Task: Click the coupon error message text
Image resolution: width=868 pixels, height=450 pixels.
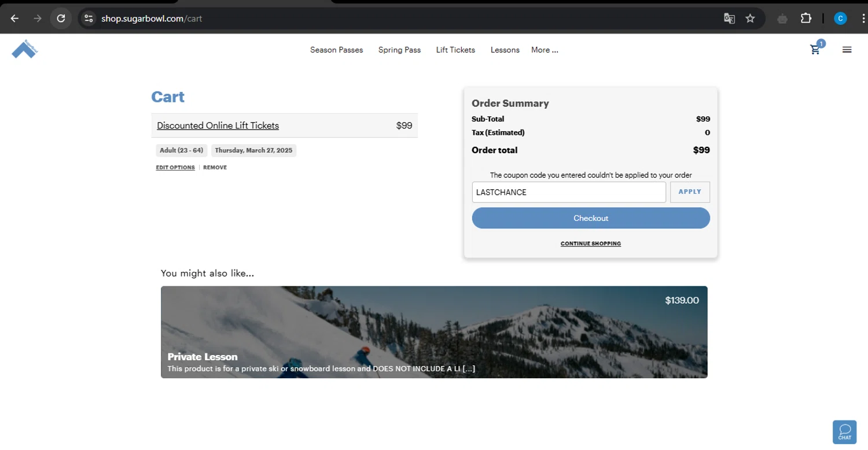Action: [x=591, y=175]
